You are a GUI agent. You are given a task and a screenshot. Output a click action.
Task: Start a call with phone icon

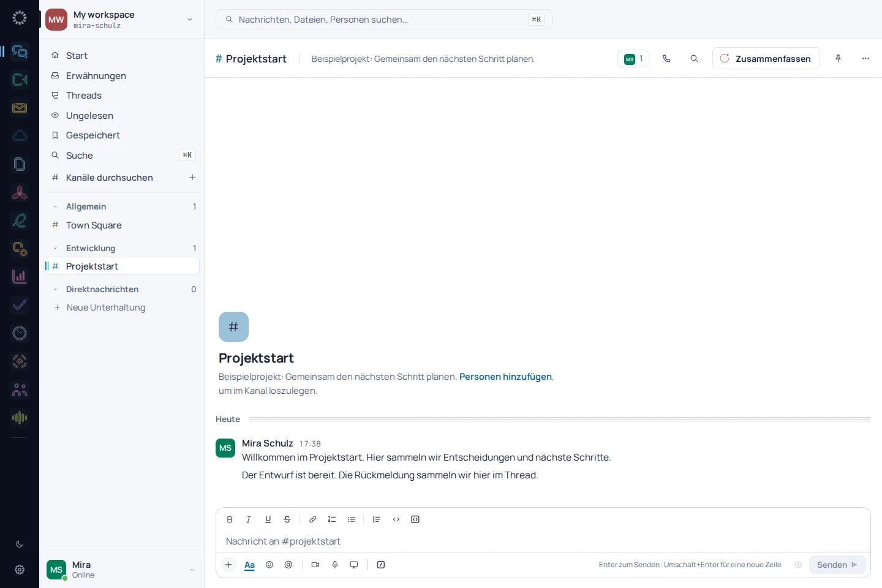(x=666, y=59)
